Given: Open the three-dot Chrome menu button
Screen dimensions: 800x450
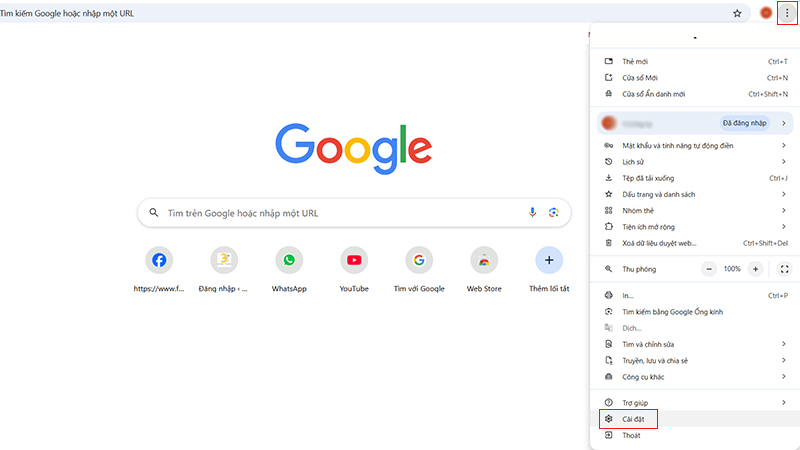Looking at the screenshot, I should [787, 13].
